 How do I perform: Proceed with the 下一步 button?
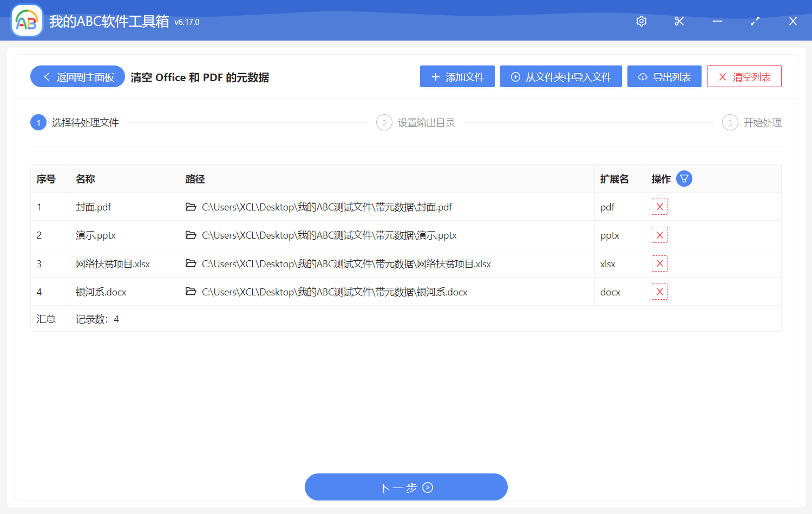coord(406,487)
